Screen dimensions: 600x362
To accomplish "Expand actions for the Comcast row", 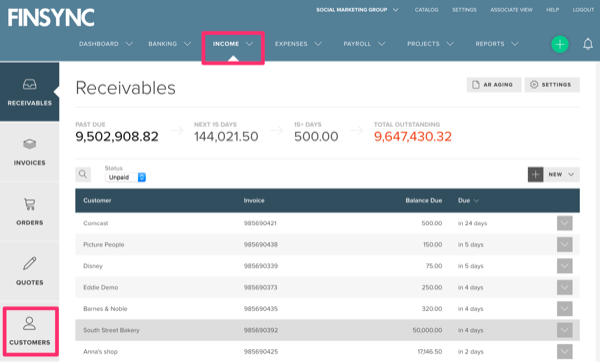I will 564,223.
